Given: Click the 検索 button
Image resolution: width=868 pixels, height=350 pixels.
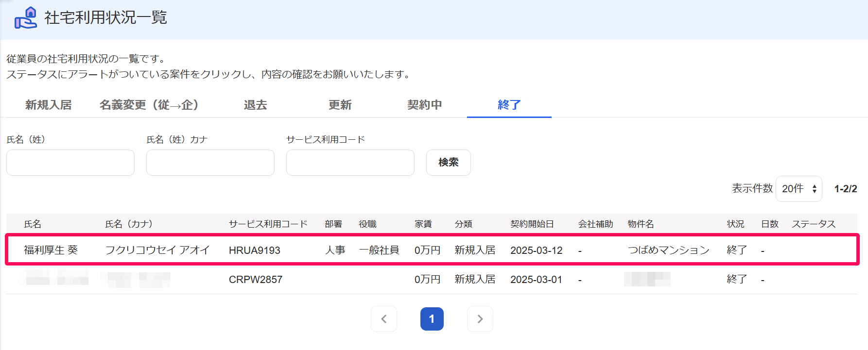Looking at the screenshot, I should tap(449, 163).
